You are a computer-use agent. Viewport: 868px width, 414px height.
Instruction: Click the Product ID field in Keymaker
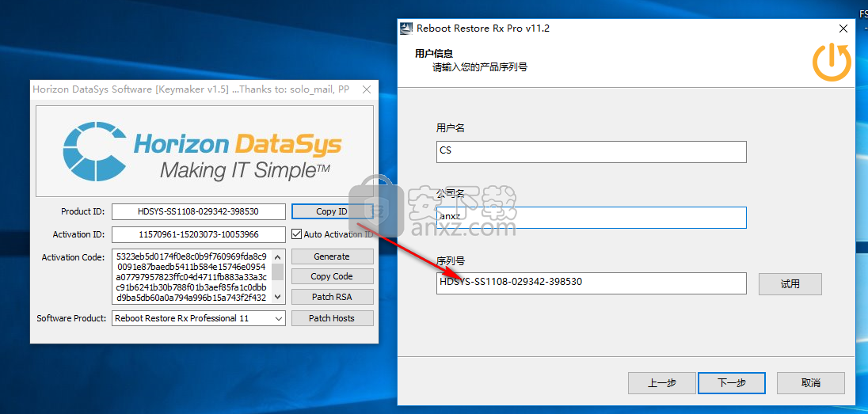tap(199, 211)
